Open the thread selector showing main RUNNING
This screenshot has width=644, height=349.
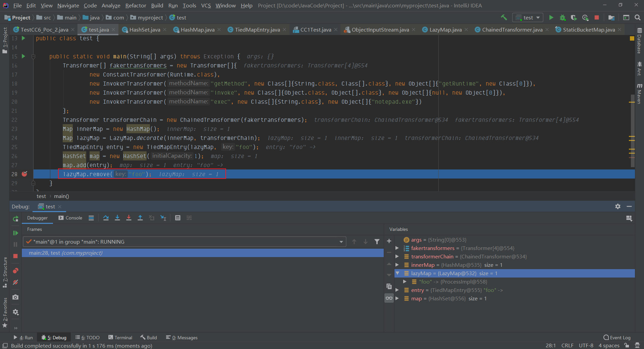point(184,242)
